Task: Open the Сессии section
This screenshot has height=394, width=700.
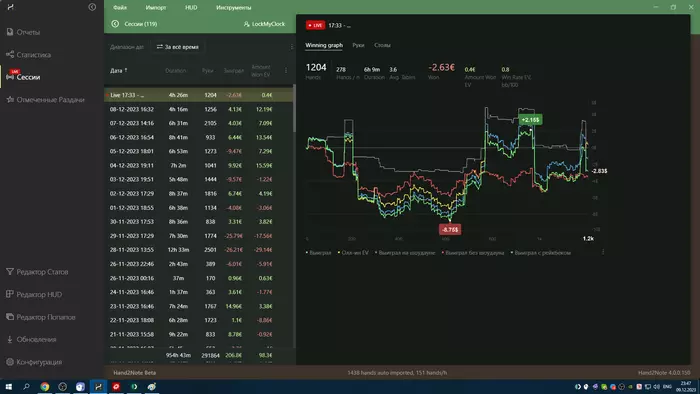Action: tap(23, 77)
